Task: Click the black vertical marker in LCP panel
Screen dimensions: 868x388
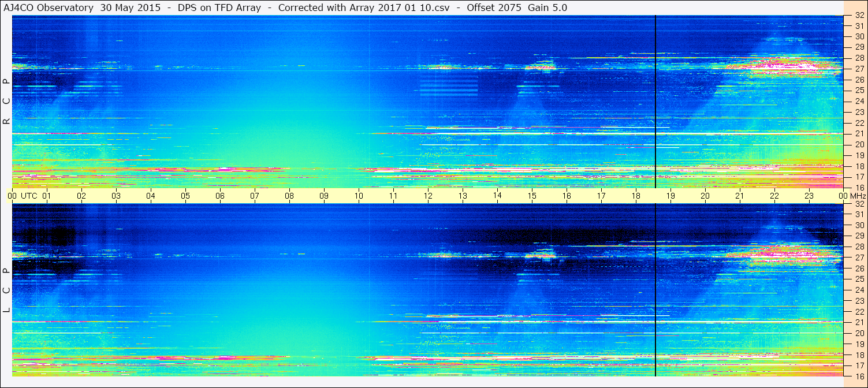Action: coord(655,290)
